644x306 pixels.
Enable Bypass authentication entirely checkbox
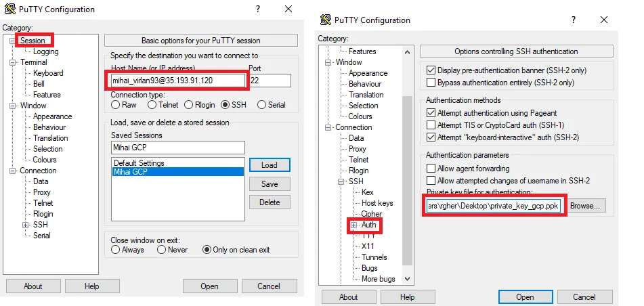point(431,82)
